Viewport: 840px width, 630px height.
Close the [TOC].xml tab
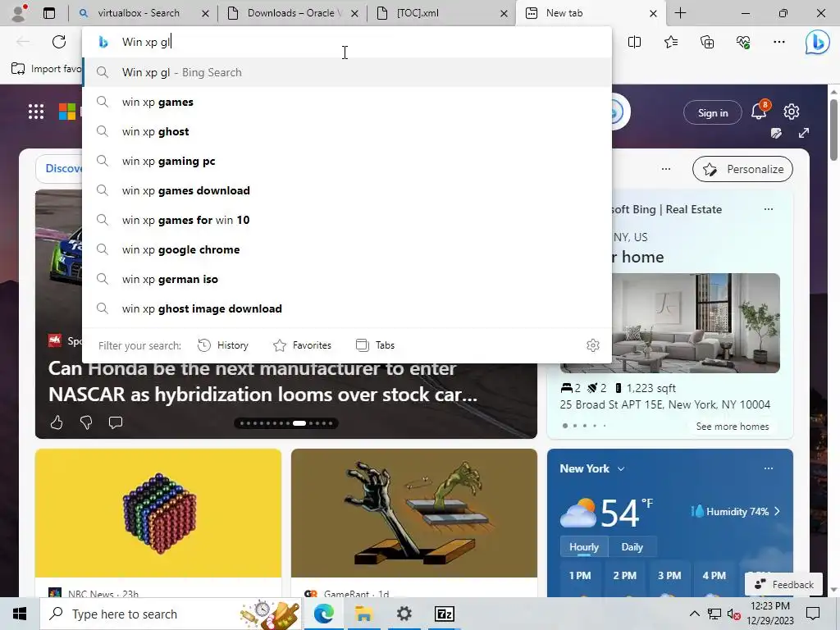(504, 13)
